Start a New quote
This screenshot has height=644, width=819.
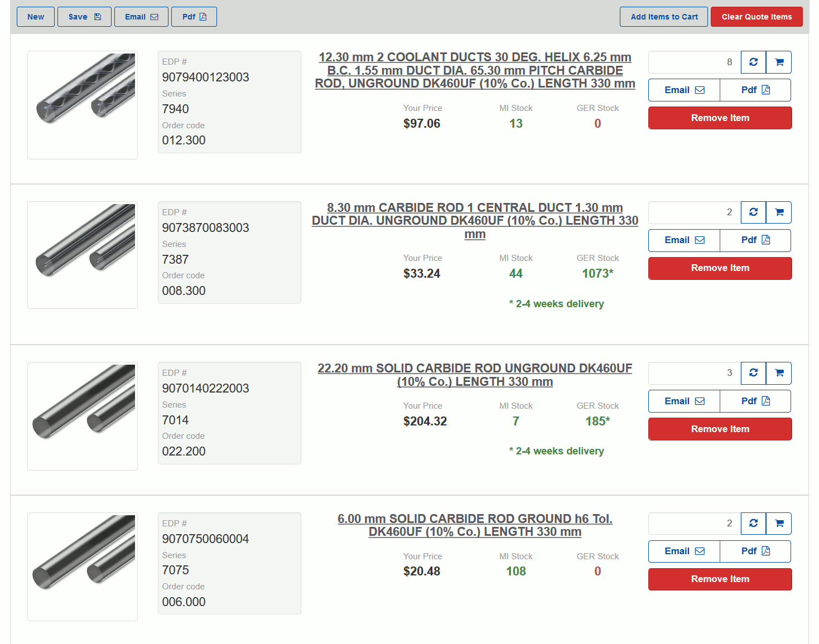[36, 17]
